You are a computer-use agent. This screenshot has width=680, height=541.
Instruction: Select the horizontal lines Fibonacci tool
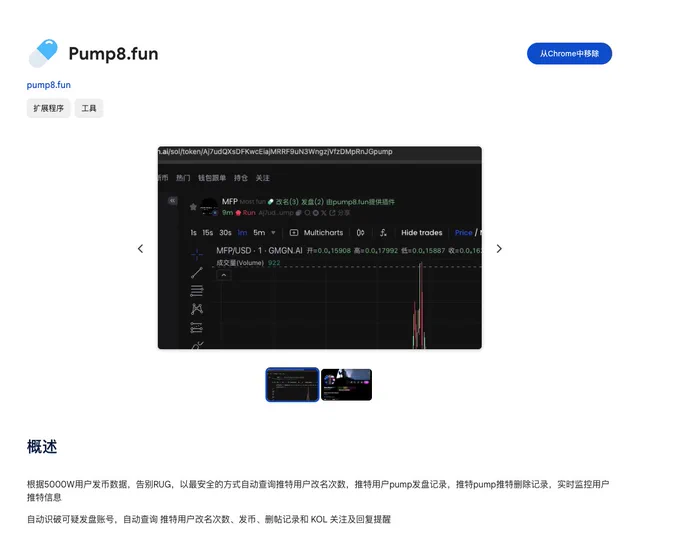pyautogui.click(x=197, y=291)
